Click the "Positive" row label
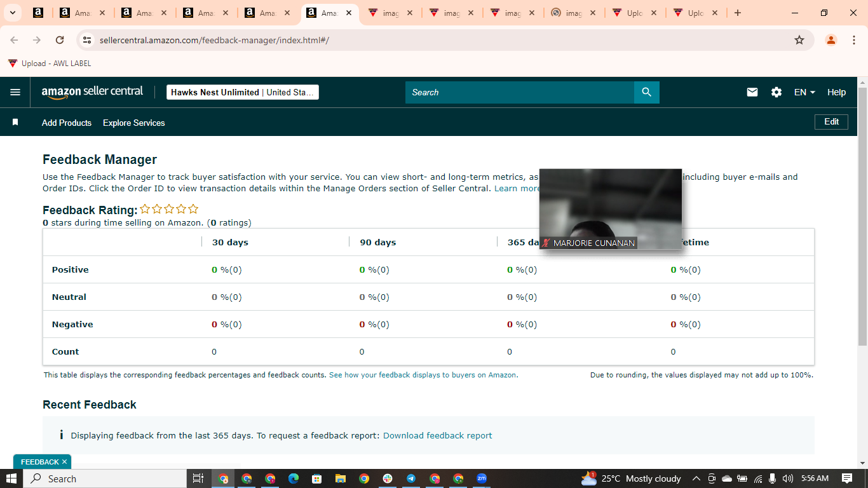Screen dimensions: 868x488 (71, 269)
